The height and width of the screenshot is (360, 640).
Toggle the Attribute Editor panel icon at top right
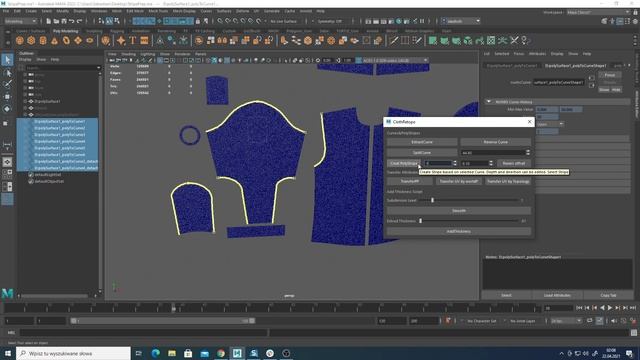(620, 21)
